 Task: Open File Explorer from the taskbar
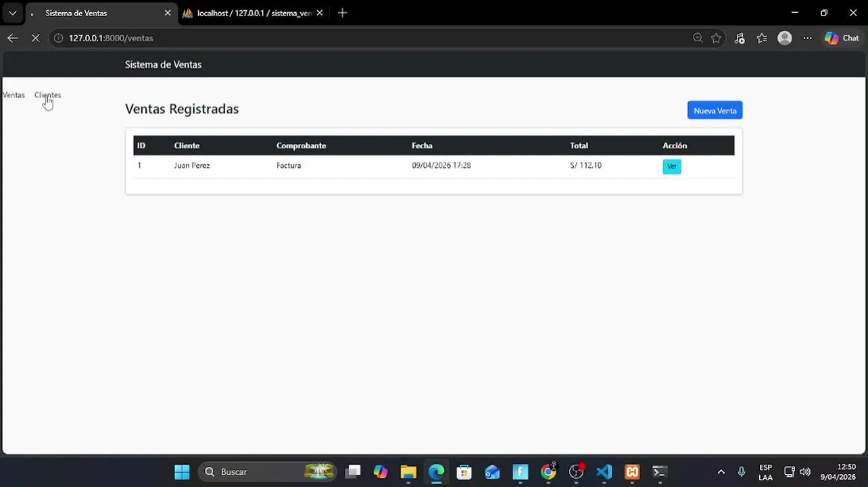[x=408, y=471]
